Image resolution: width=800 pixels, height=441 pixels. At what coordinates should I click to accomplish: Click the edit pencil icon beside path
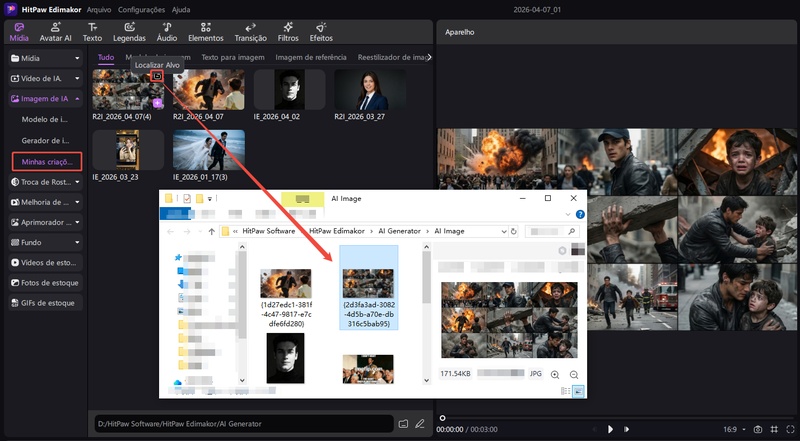421,424
